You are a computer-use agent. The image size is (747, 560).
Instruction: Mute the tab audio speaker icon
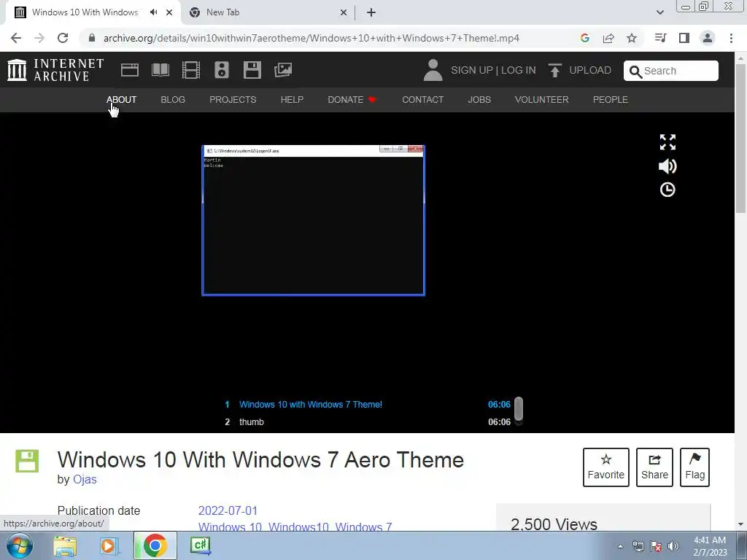(x=153, y=12)
